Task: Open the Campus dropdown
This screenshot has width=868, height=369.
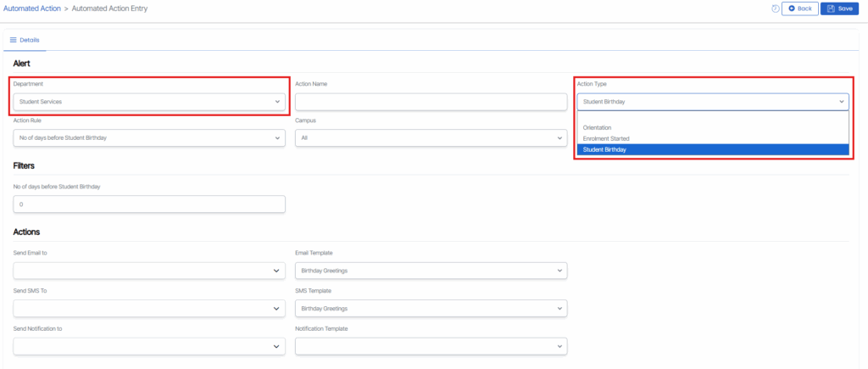Action: (431, 137)
